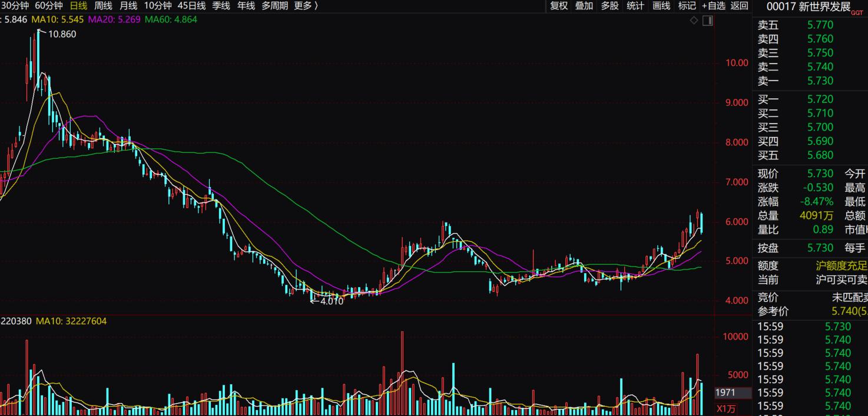868x416 pixels.
Task: Click the 量比 0.89 value
Action: click(823, 230)
